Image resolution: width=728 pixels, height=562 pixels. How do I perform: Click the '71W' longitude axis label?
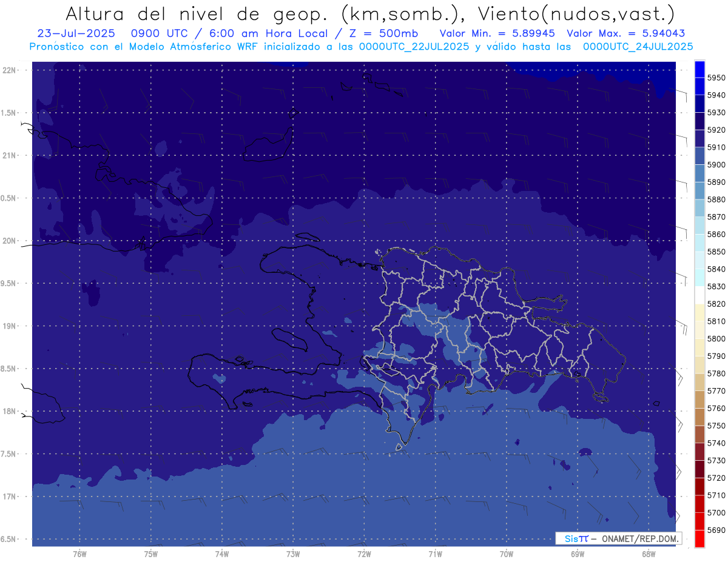pyautogui.click(x=435, y=554)
